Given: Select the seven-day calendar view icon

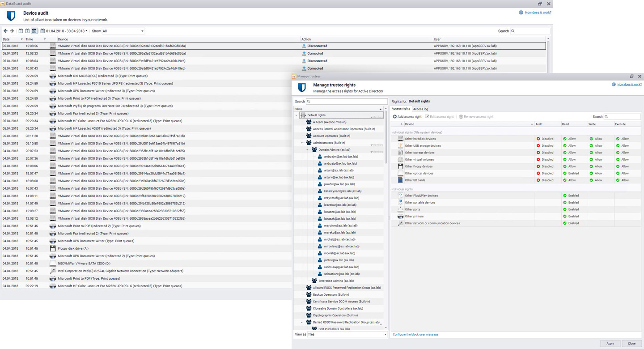Looking at the screenshot, I should (x=27, y=31).
